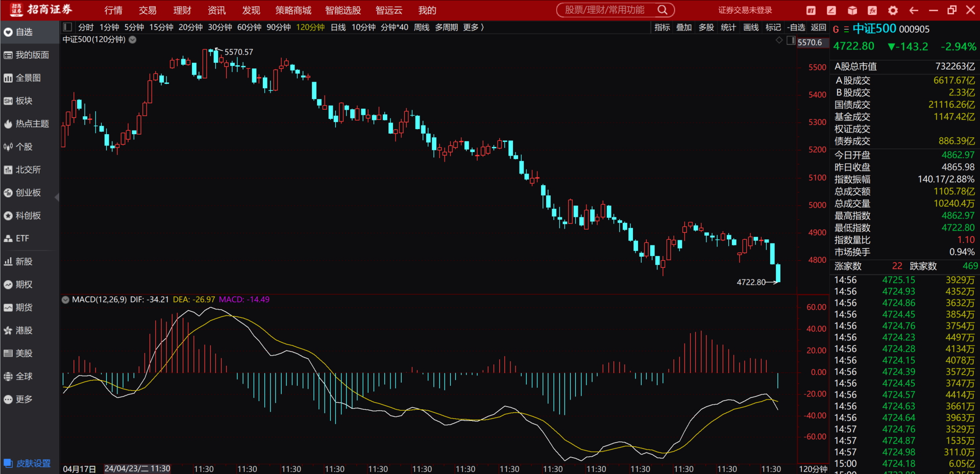The height and width of the screenshot is (474, 980).
Task: Open the ETF sidebar item
Action: click(x=30, y=238)
